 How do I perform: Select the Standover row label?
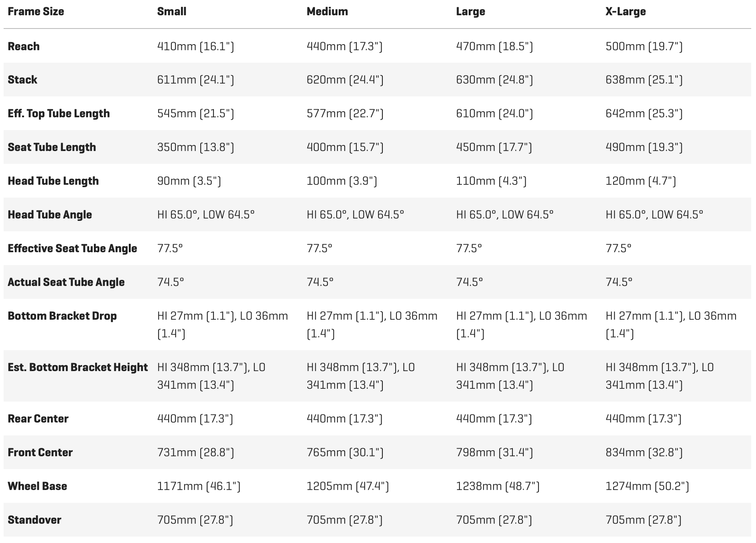click(35, 520)
